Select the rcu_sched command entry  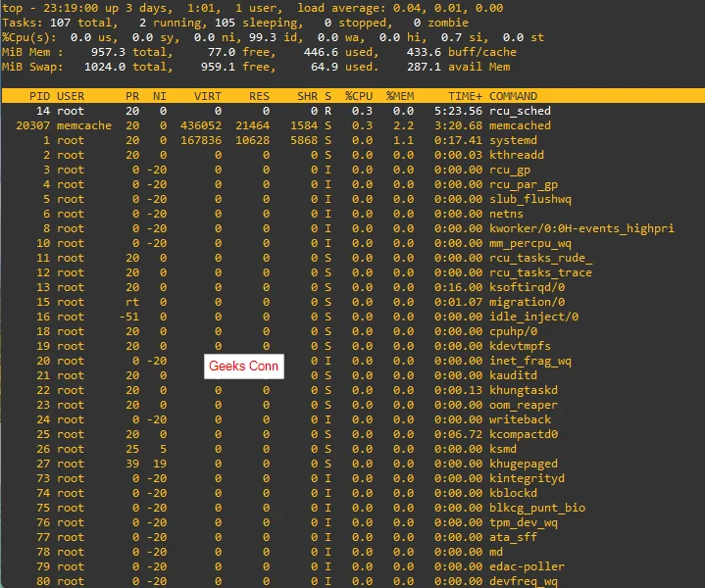[x=520, y=111]
